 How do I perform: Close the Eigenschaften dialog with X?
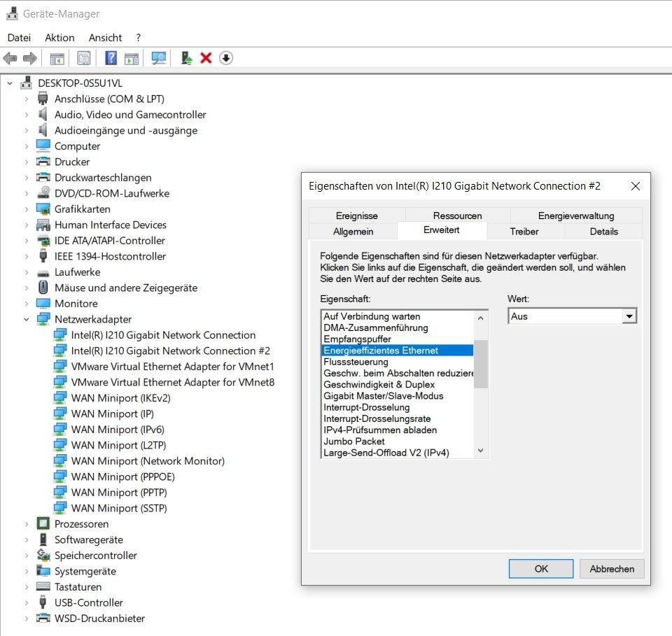click(x=635, y=186)
